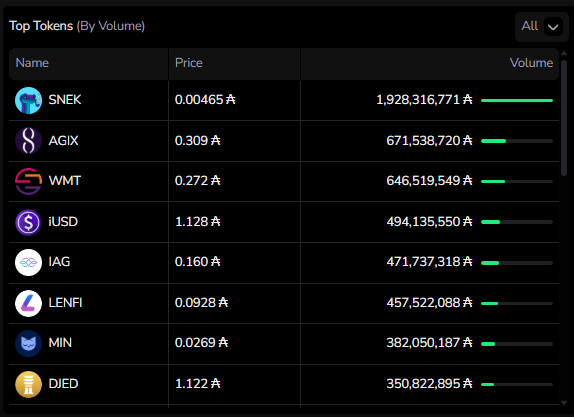574x417 pixels.
Task: Select the SNEK token name
Action: tap(65, 100)
